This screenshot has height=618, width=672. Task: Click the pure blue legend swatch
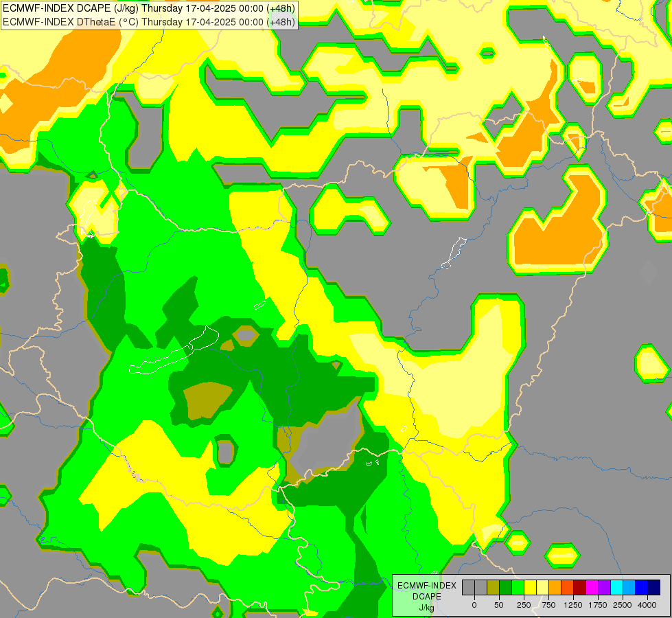point(641,587)
